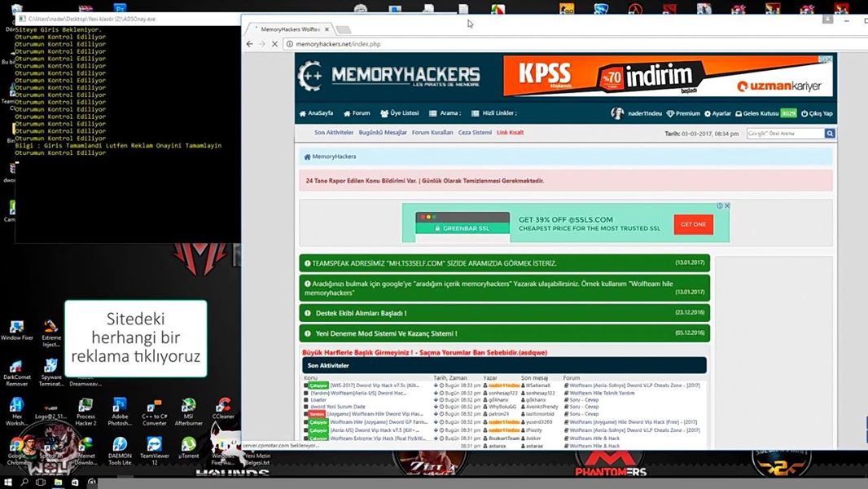Open Son Aktiviteler sub-navigation link
868x489 pixels.
334,133
